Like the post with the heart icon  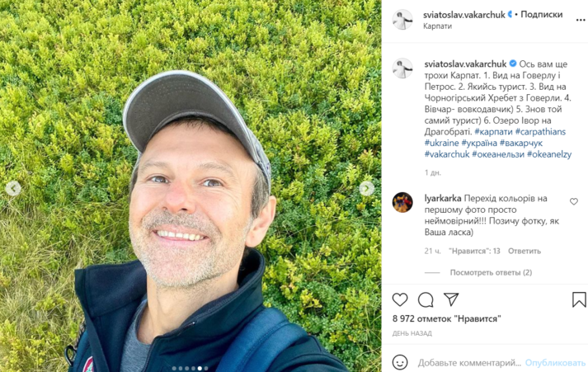click(x=400, y=299)
